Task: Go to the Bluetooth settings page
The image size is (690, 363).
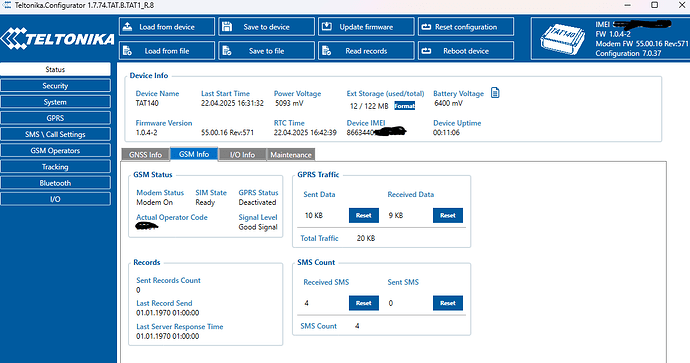Action: (55, 183)
